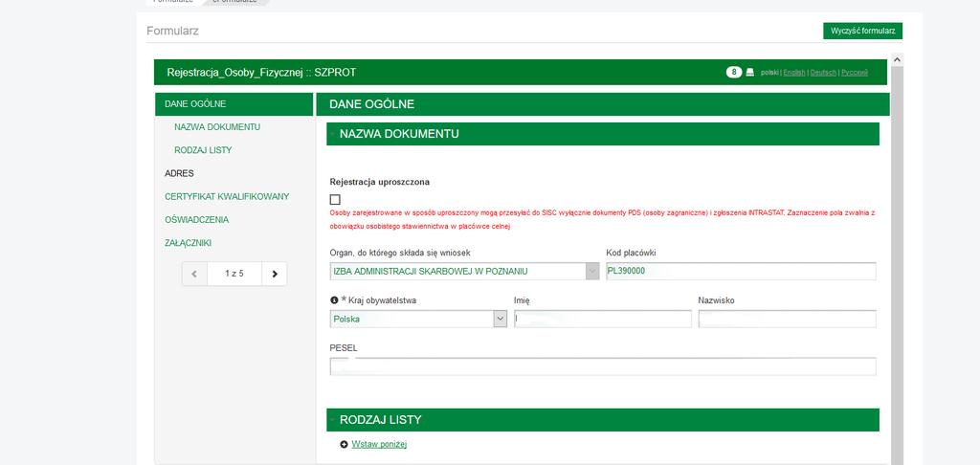Viewport: 980px width, 465px height.
Task: Click the error count badge showing 8
Action: (x=734, y=72)
